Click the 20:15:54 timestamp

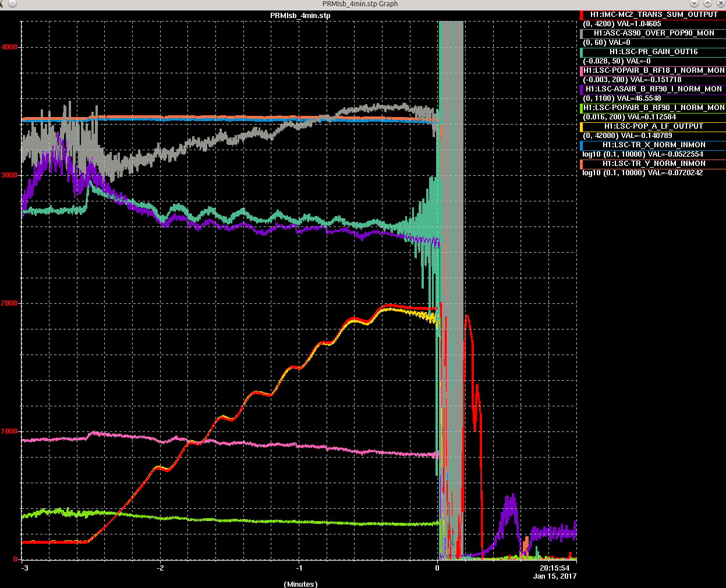[x=554, y=568]
